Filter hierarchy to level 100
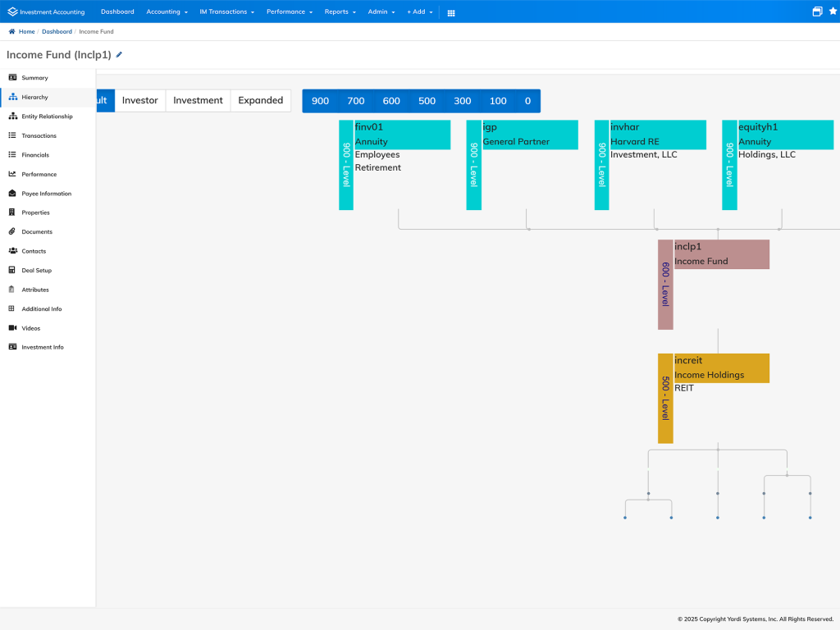 pyautogui.click(x=498, y=101)
